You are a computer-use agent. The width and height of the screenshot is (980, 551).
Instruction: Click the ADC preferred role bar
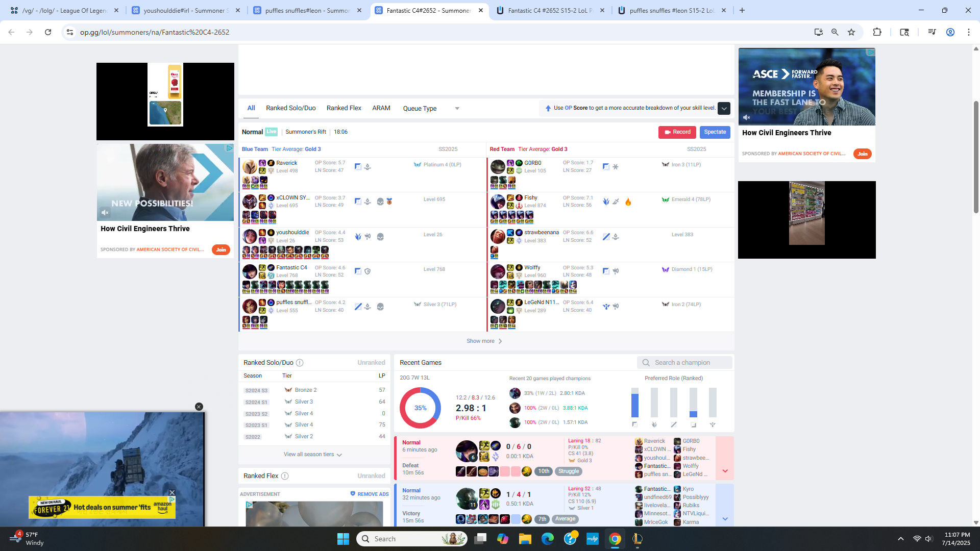point(693,403)
